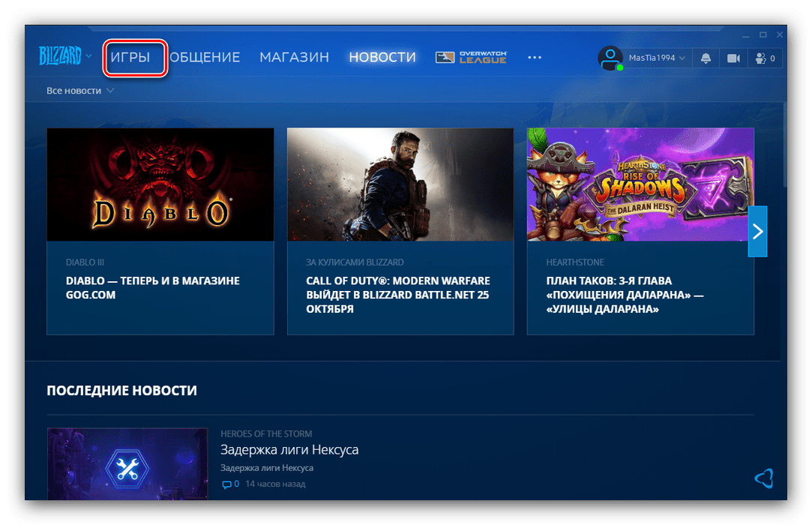The image size is (812, 525).
Task: Open the friends list icon
Action: click(765, 58)
